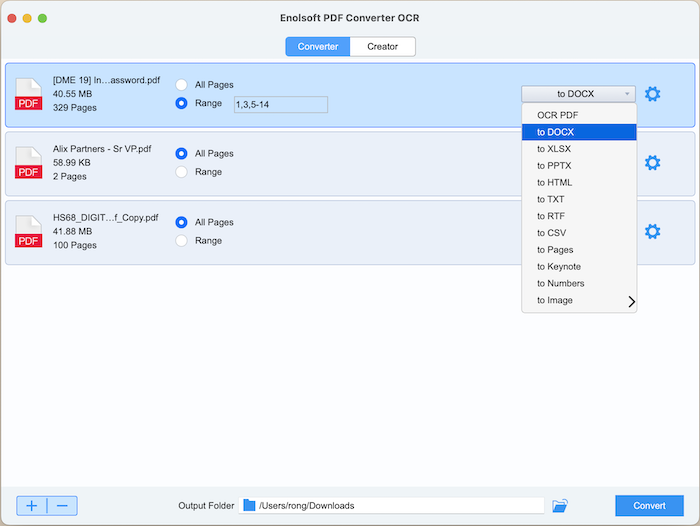Close window with the red button
Viewport: 700px width, 526px height.
(12, 18)
